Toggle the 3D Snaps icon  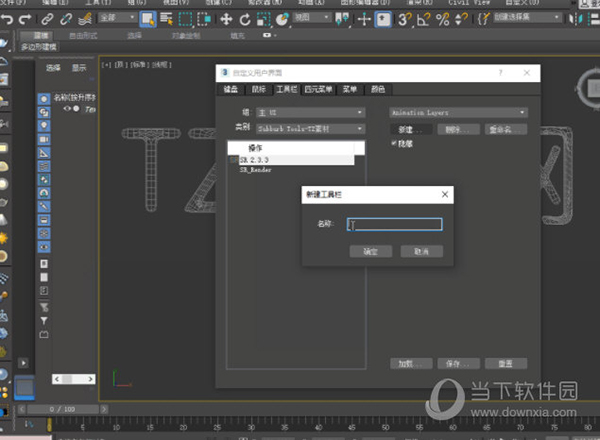tap(404, 19)
